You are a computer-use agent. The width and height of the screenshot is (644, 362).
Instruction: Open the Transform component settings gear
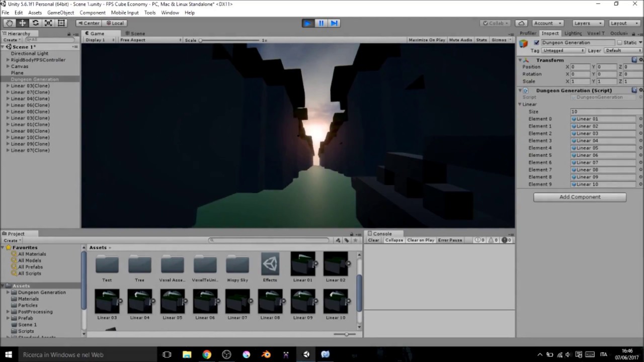pos(640,60)
